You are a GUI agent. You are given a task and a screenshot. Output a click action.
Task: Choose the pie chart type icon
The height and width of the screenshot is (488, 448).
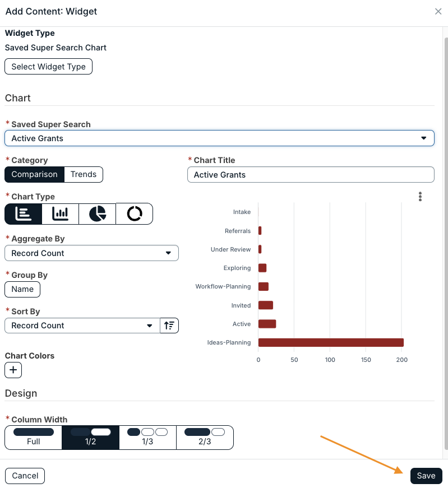97,214
